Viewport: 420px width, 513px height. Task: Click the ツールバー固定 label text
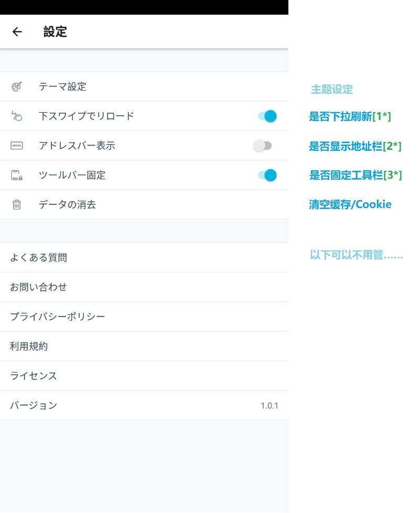coord(72,176)
